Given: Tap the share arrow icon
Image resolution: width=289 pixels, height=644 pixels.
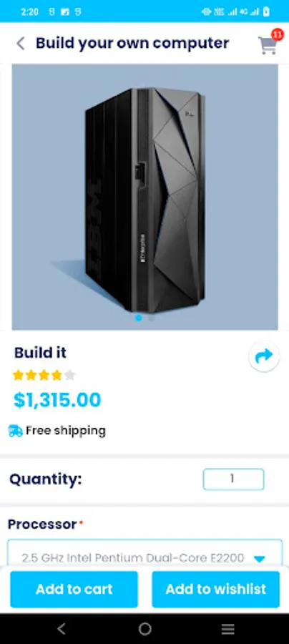Looking at the screenshot, I should click(x=264, y=356).
